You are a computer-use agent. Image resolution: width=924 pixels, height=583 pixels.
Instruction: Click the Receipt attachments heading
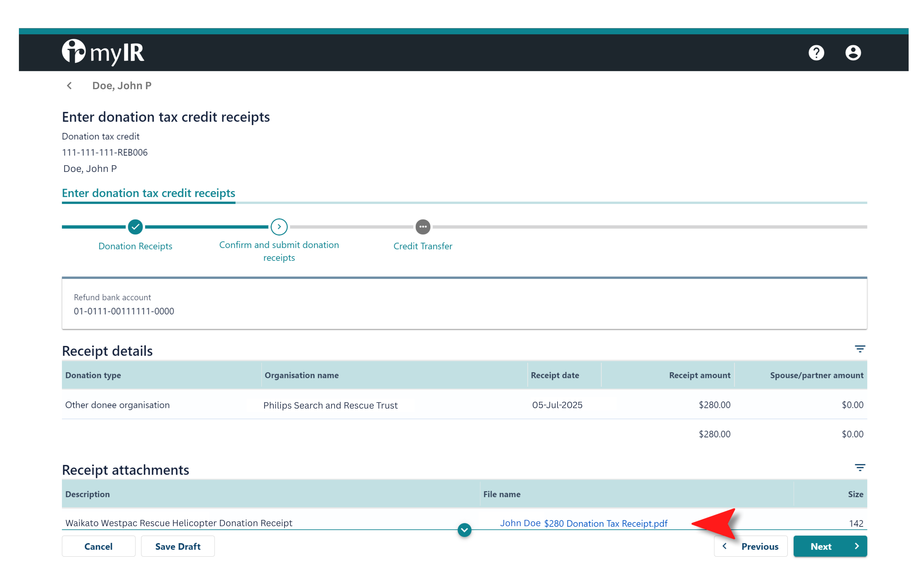click(125, 470)
